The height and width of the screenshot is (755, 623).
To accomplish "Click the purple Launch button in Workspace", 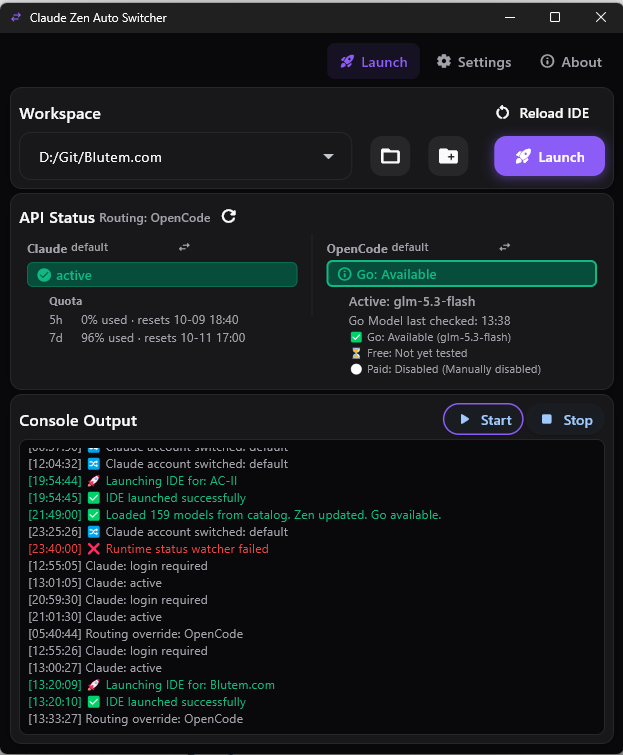I will coord(549,156).
